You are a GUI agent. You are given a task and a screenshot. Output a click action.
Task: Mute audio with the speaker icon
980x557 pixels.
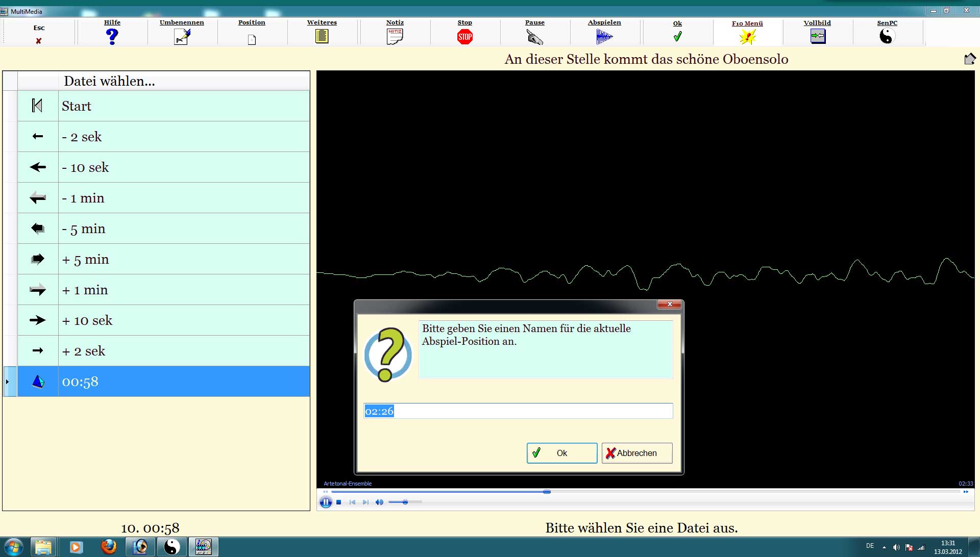(x=379, y=502)
